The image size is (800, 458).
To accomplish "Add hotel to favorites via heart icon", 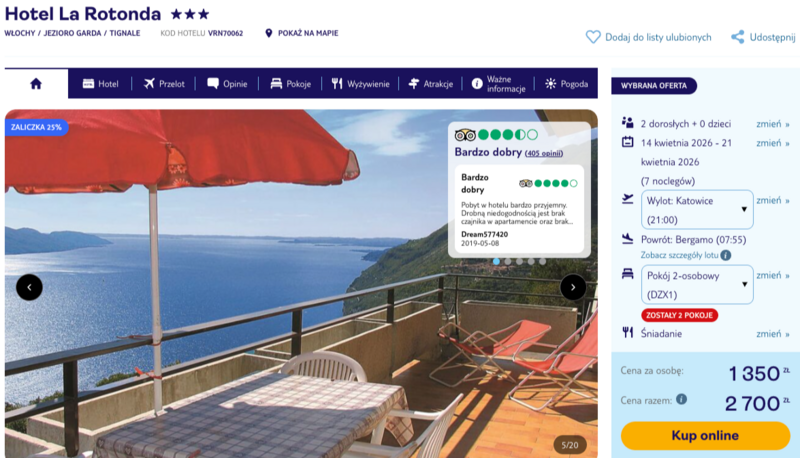I will coord(593,37).
